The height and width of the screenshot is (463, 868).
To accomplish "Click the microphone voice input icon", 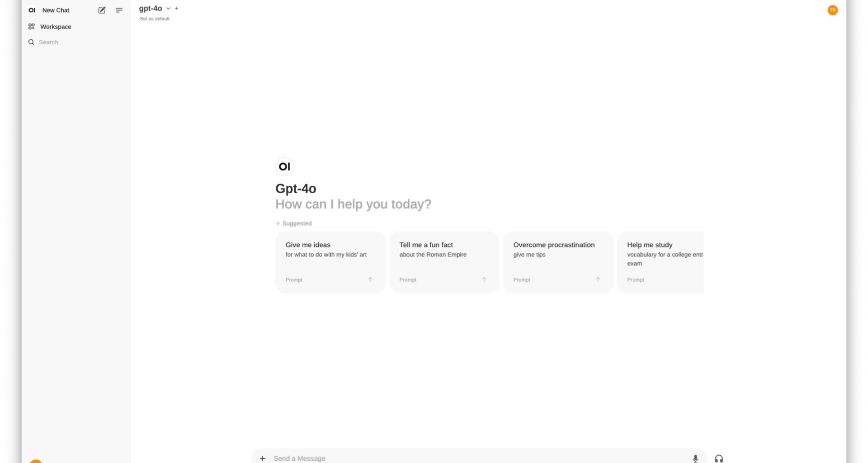I will point(695,458).
